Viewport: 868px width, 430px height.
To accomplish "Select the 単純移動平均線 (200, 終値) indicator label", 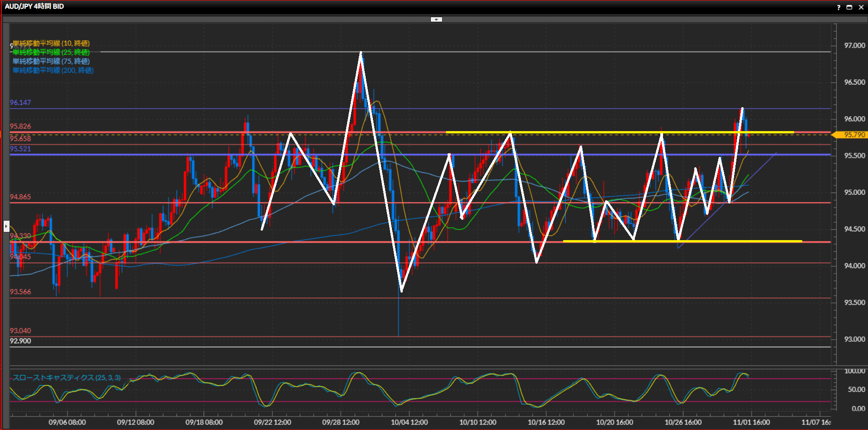I will (x=53, y=71).
